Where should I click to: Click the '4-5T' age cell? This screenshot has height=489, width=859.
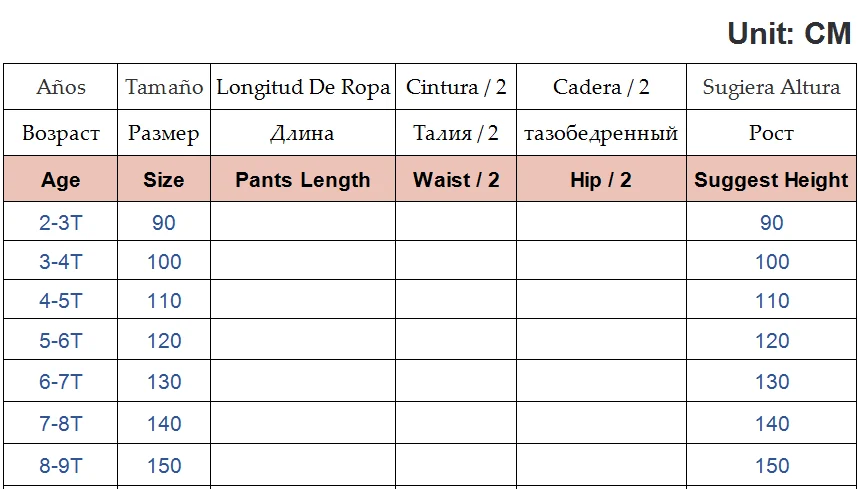(61, 301)
